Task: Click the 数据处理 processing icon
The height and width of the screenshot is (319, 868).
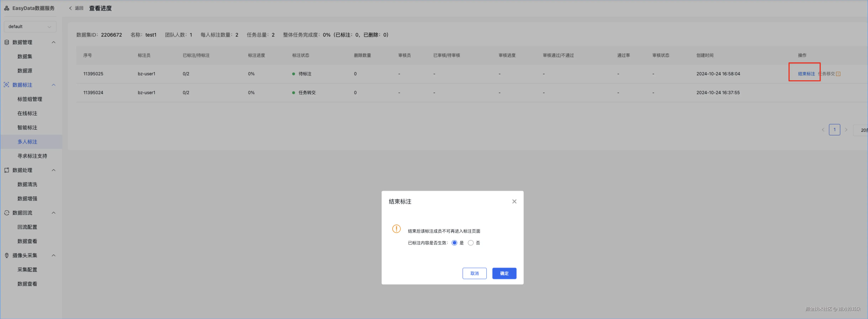Action: point(6,170)
